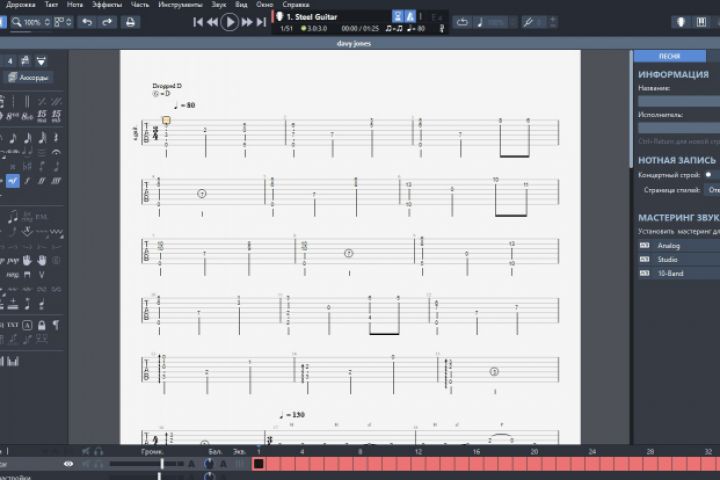Click the Исполнитель input field
This screenshot has height=480, width=720.
tap(679, 128)
